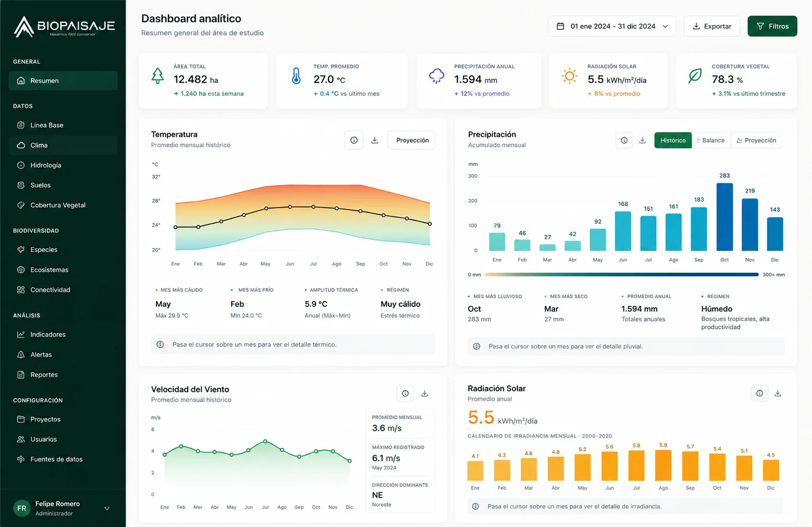Open the Filtros button

coord(772,26)
